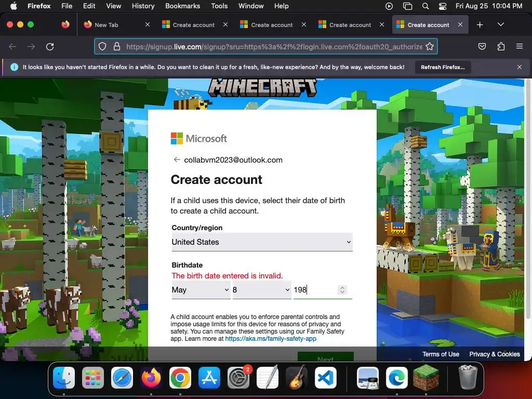Viewport: 532px width, 399px height.
Task: Reload the current page
Action: pos(50,46)
